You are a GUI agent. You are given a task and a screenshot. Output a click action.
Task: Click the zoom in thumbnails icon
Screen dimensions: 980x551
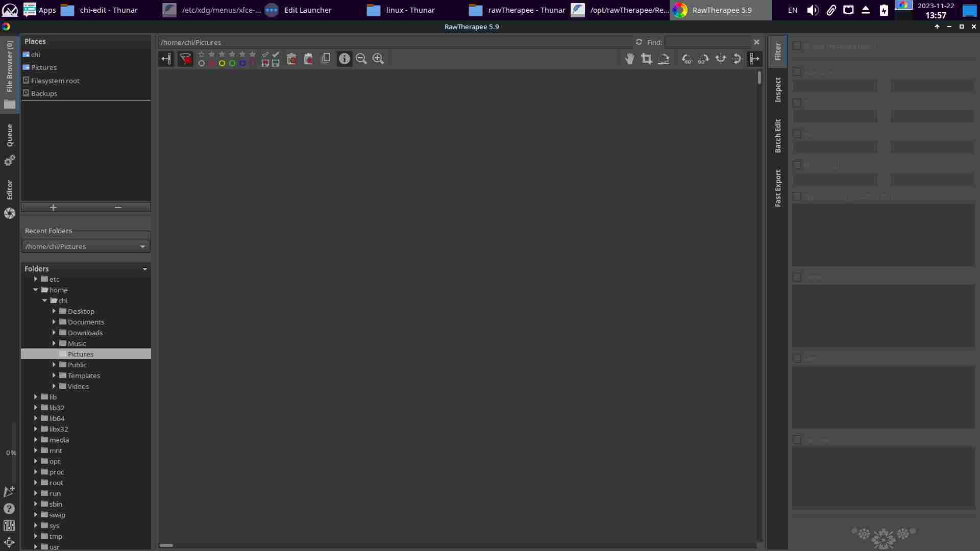pos(378,59)
